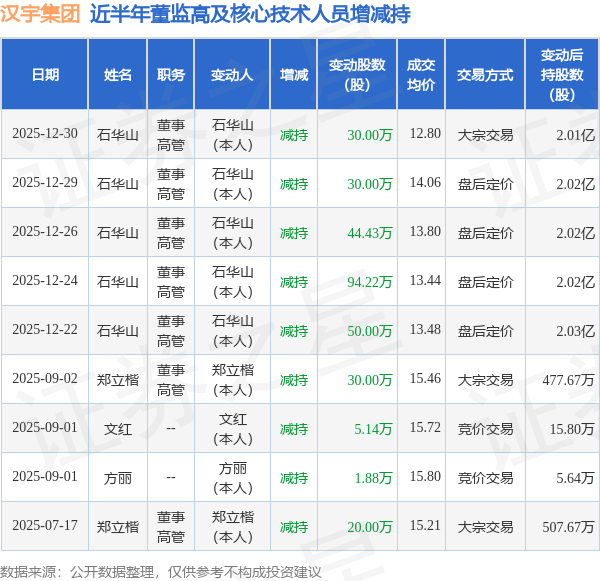Image resolution: width=600 pixels, height=581 pixels.
Task: Click the holding value 507.67万
Action: click(x=568, y=527)
